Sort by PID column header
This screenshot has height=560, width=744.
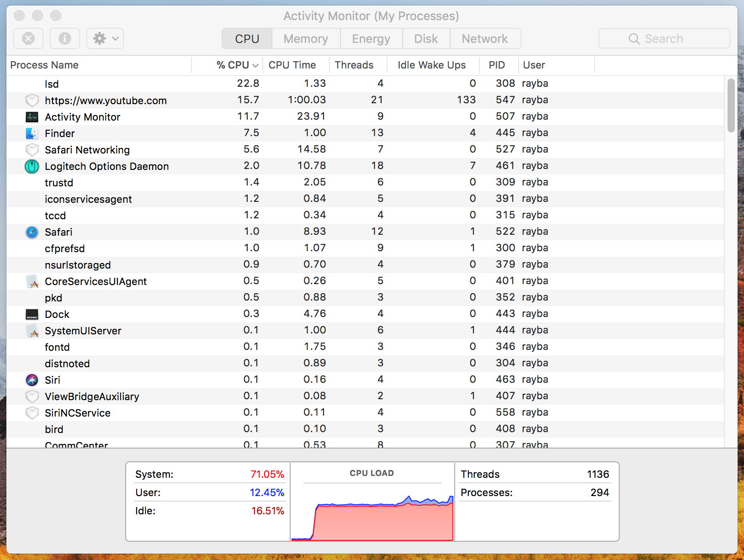click(x=499, y=65)
